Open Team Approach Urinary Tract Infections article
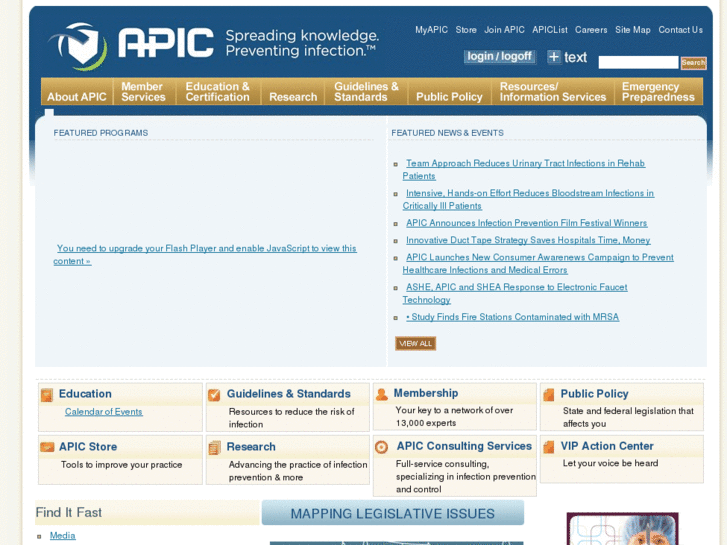Viewport: 727px width, 545px height. (x=523, y=169)
